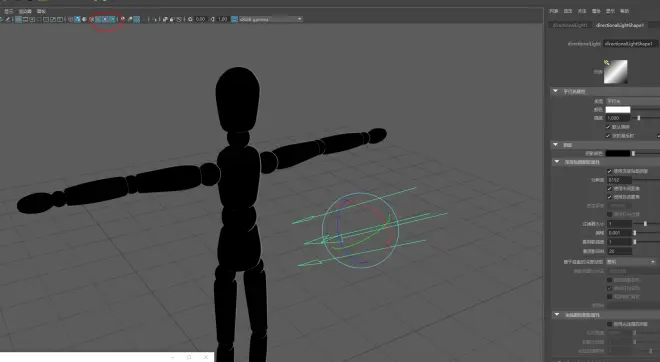Click the 强度 value field 1.000
Image resolution: width=660 pixels, height=362 pixels.
[618, 118]
